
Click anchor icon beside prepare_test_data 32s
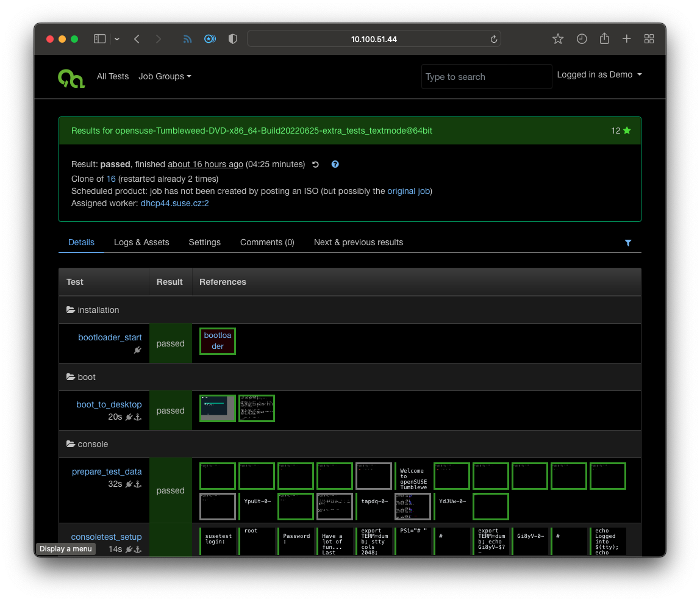[x=138, y=484]
